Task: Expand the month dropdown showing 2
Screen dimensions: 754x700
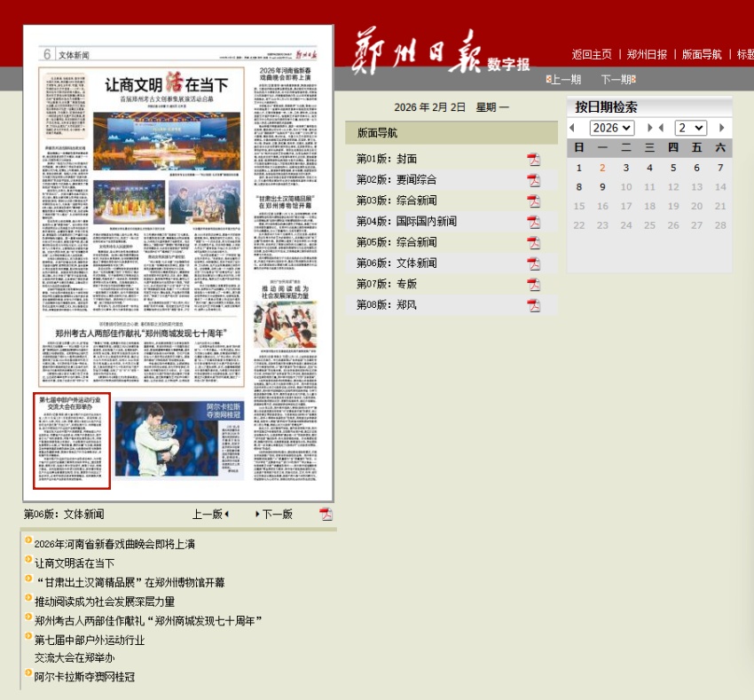Action: pos(690,129)
